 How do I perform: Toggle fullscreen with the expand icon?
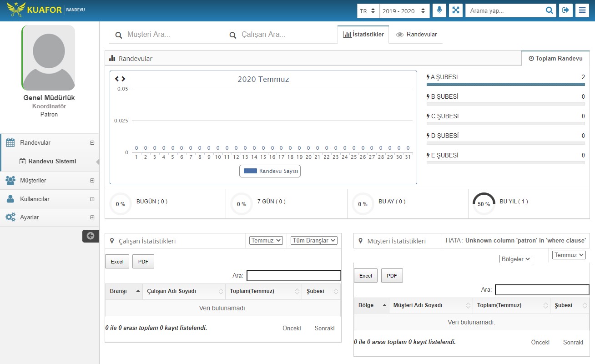pos(456,10)
